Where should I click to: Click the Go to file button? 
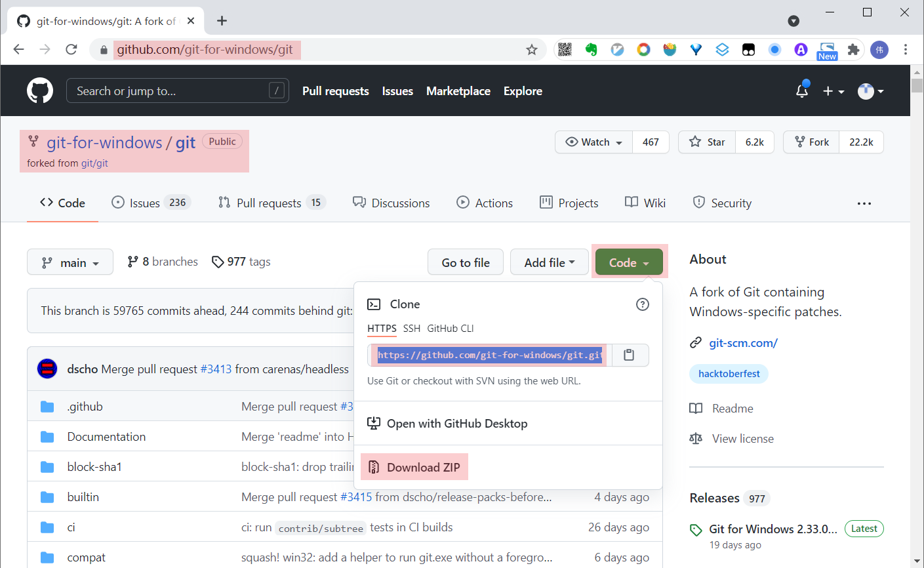(x=466, y=262)
